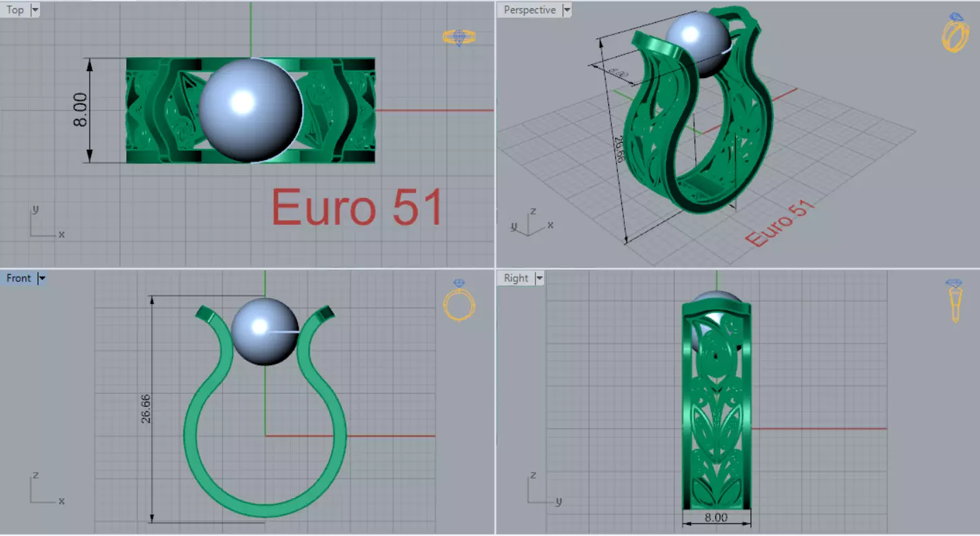Screen dimensions: 980x536
Task: Click the Top viewport title label
Action: point(15,10)
